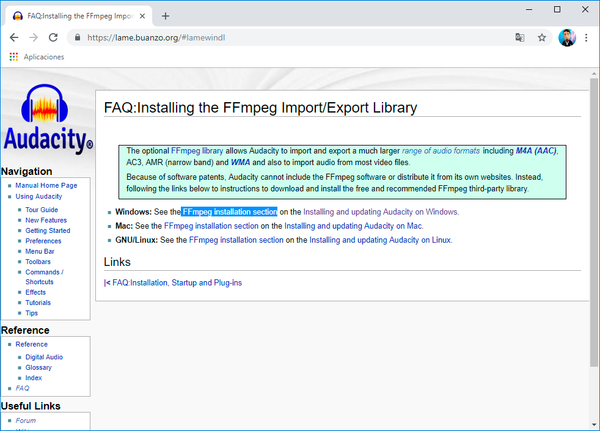Open Mac FFmpeg installation section link
The height and width of the screenshot is (431, 600).
pyautogui.click(x=211, y=226)
